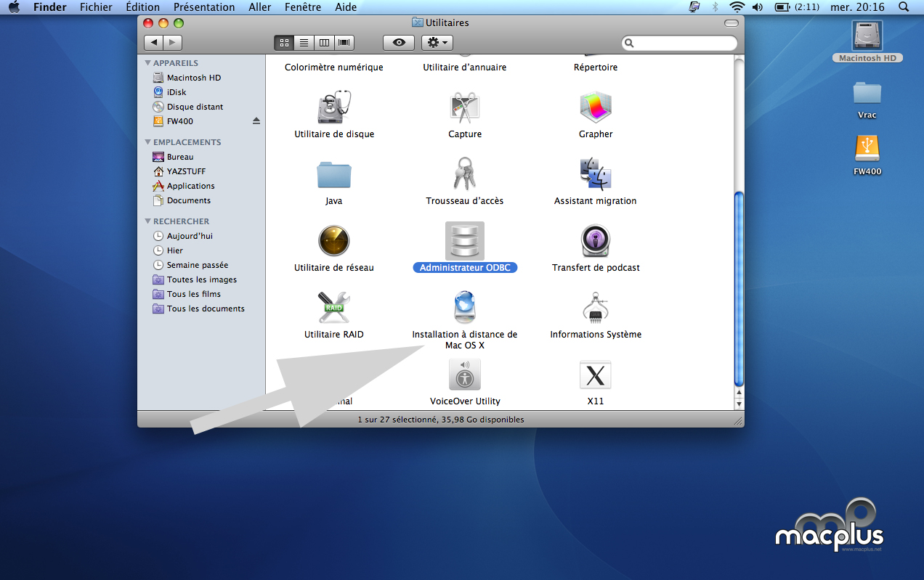Open the Aller menu

pos(259,7)
